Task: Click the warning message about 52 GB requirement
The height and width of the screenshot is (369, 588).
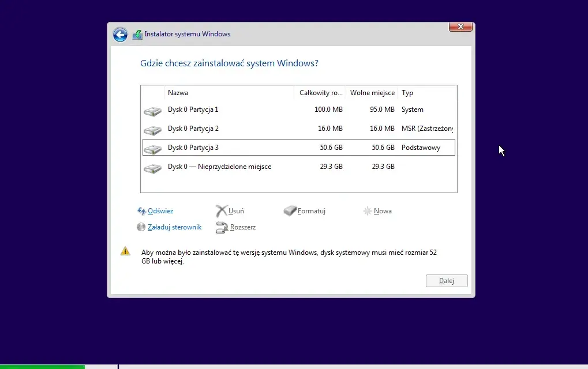Action: coord(289,257)
